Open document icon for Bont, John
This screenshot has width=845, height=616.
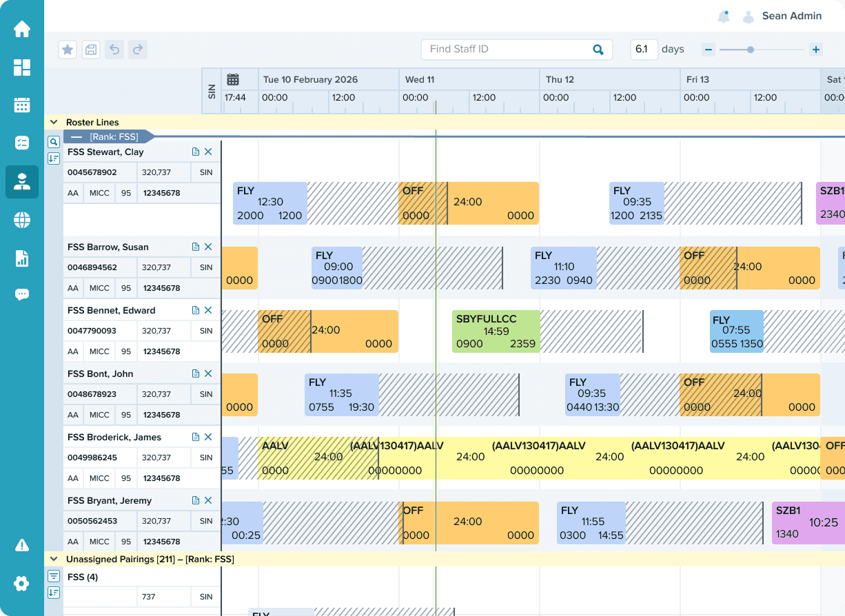tap(196, 373)
